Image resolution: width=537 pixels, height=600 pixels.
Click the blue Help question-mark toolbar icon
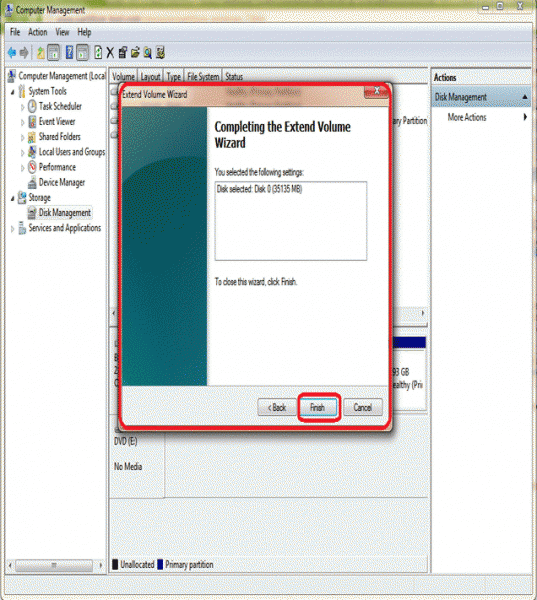click(69, 52)
